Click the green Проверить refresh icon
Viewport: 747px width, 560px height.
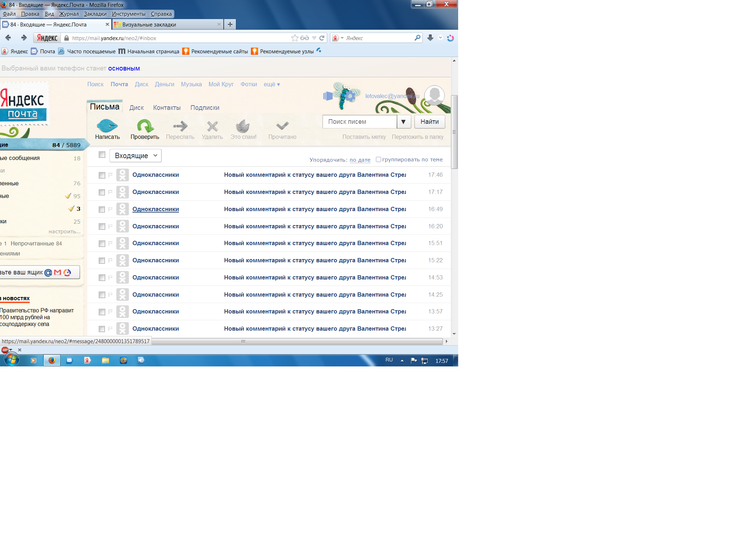(x=145, y=126)
